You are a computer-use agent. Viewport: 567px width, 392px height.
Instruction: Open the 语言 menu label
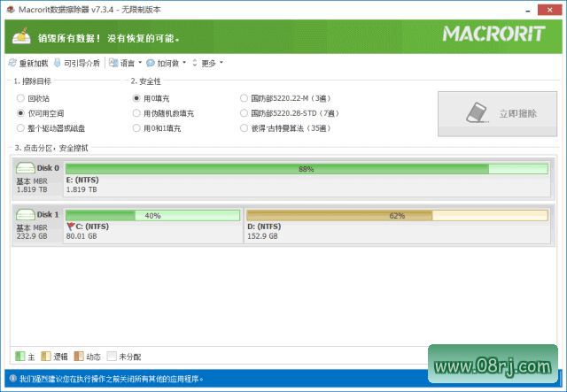click(128, 63)
